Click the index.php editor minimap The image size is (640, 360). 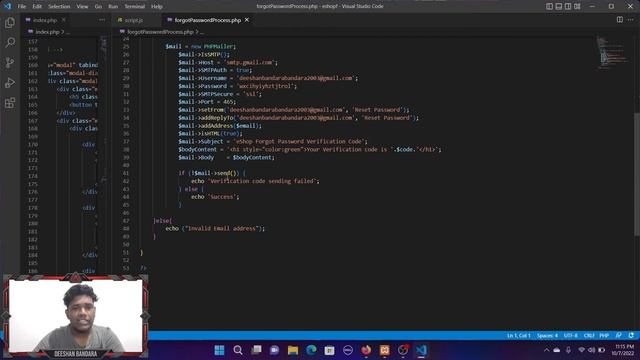pos(104,110)
